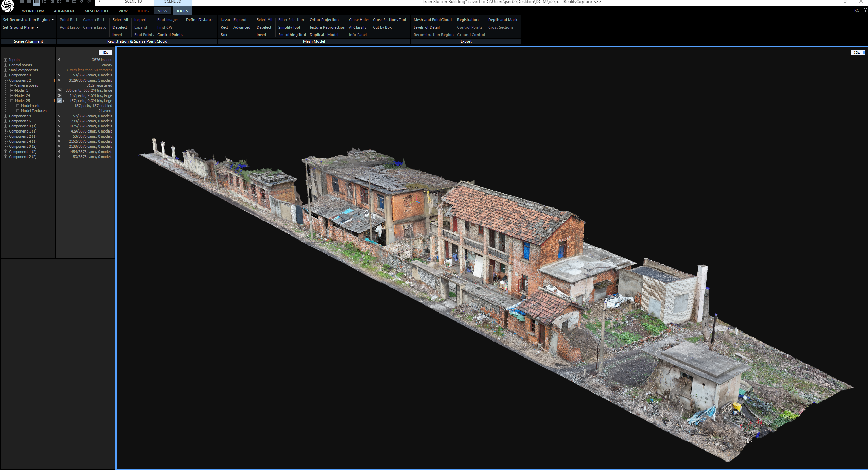This screenshot has height=470, width=868.
Task: Expand the Model parts tree node
Action: 18,106
